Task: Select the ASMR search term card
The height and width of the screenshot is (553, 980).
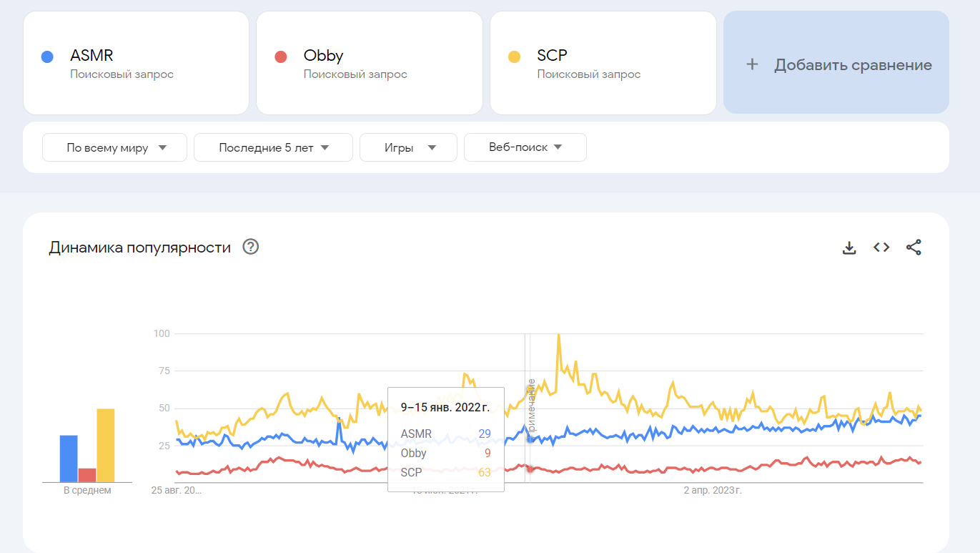Action: point(136,63)
